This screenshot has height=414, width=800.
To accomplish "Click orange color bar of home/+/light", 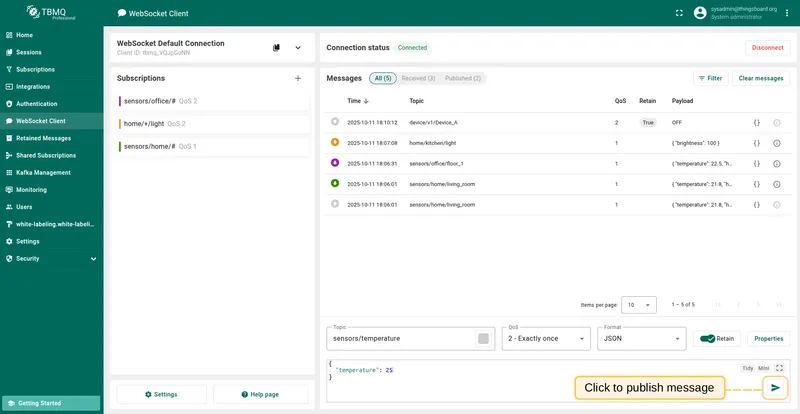I will 119,124.
